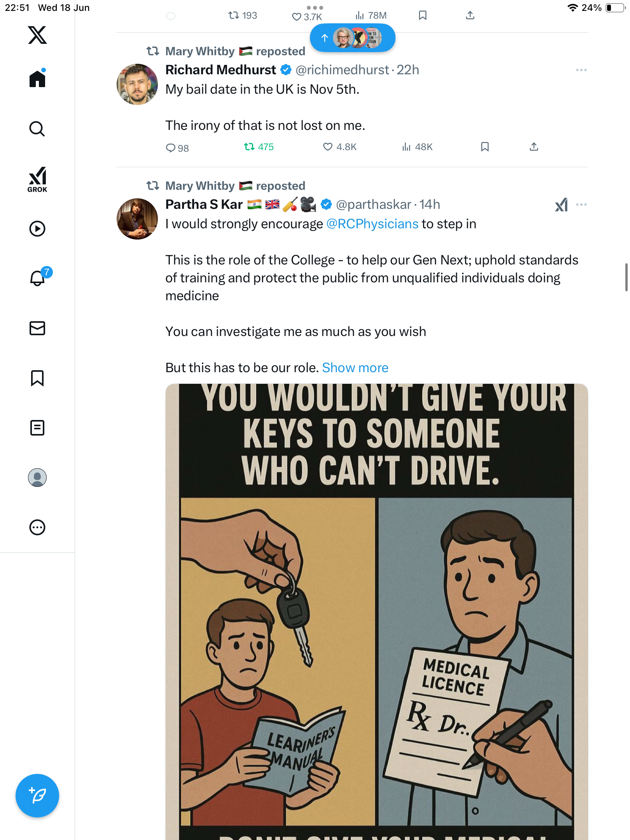Open notifications bell with 7 badge
Viewport: 630px width, 840px height.
pos(39,277)
